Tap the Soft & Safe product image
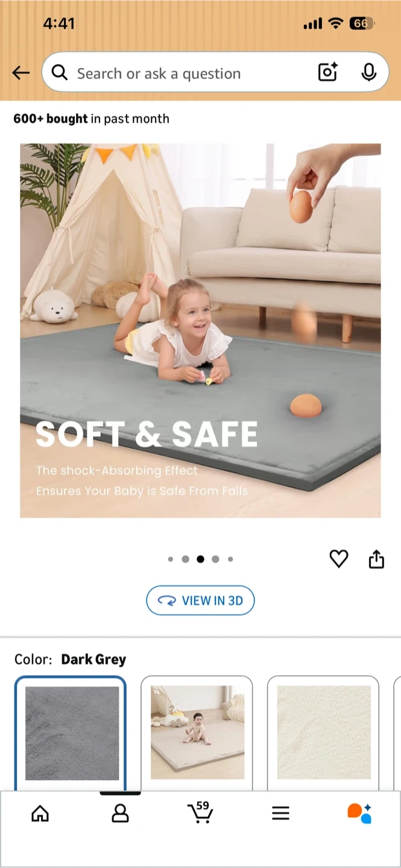Screen dimensions: 401x868 click(x=200, y=330)
